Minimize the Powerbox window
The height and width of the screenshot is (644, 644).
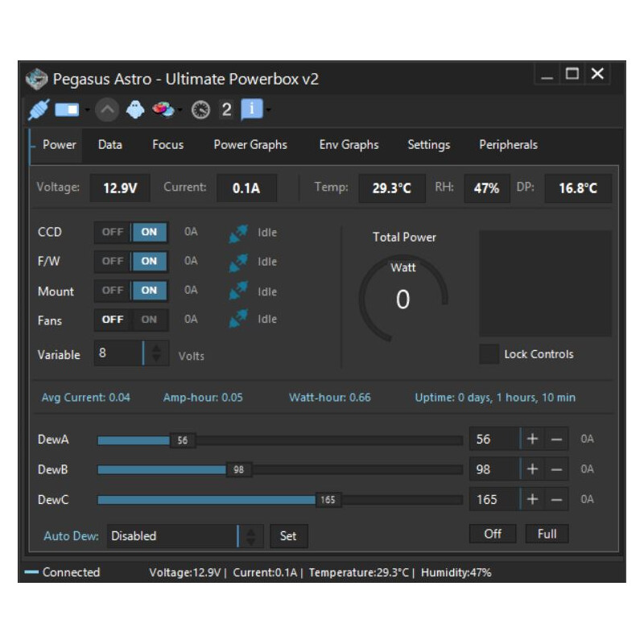click(547, 74)
